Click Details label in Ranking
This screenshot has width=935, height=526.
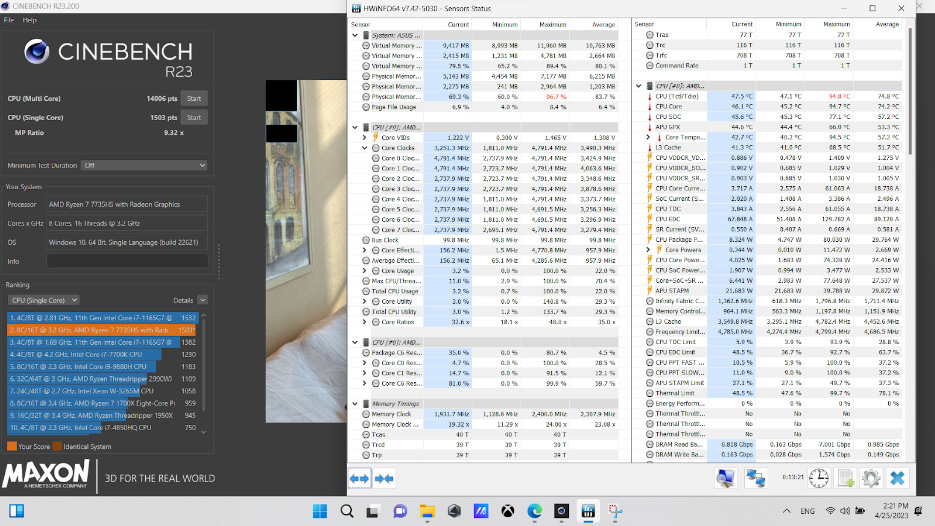pyautogui.click(x=183, y=300)
